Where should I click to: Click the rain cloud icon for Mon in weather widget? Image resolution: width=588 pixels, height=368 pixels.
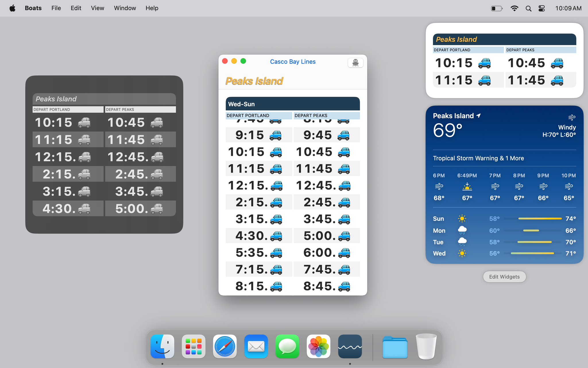tap(462, 230)
